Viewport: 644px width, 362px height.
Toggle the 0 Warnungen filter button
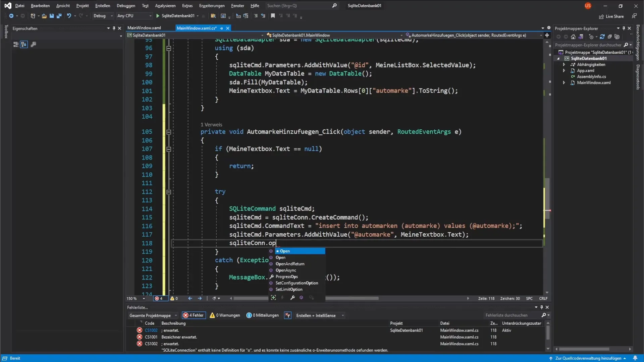[x=225, y=315]
